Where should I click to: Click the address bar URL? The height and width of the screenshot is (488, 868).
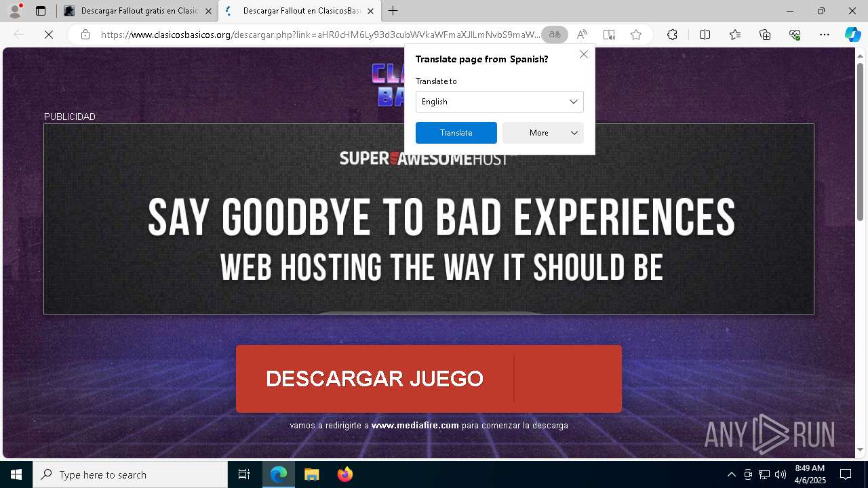pos(320,35)
